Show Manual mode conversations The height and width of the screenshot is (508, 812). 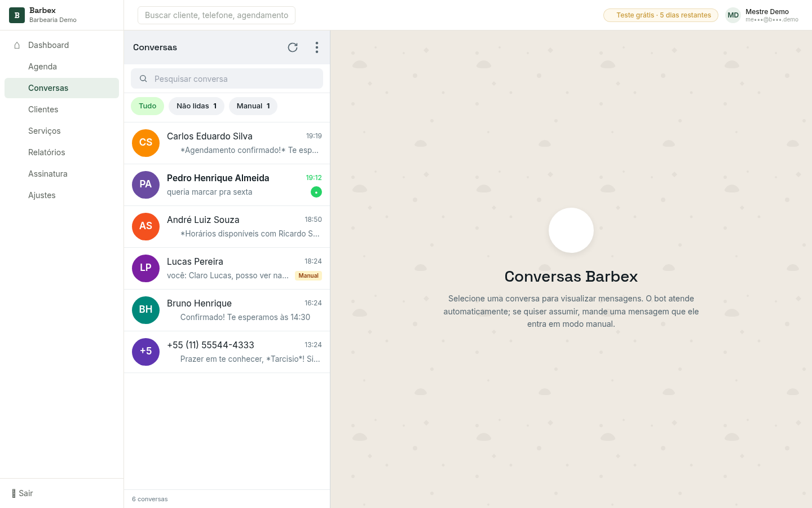[253, 106]
